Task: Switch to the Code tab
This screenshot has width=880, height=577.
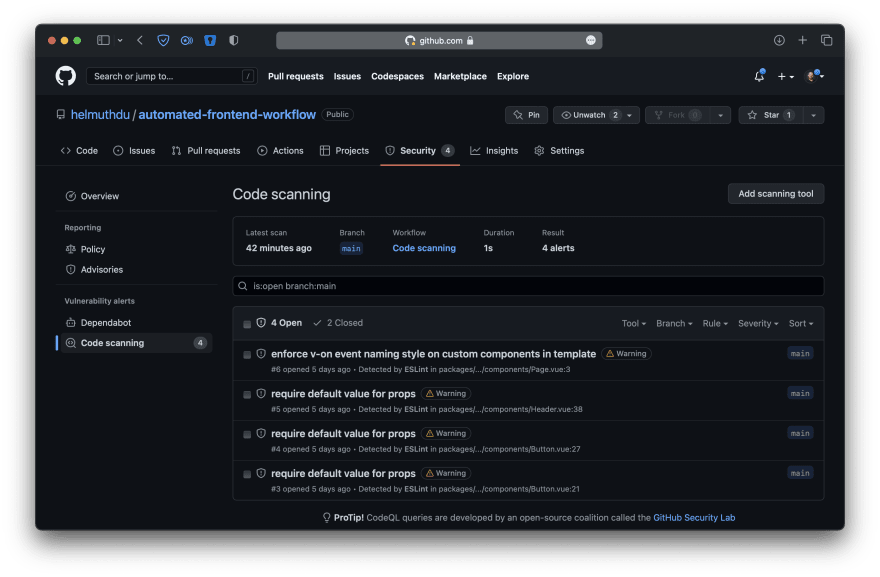Action: click(x=79, y=150)
